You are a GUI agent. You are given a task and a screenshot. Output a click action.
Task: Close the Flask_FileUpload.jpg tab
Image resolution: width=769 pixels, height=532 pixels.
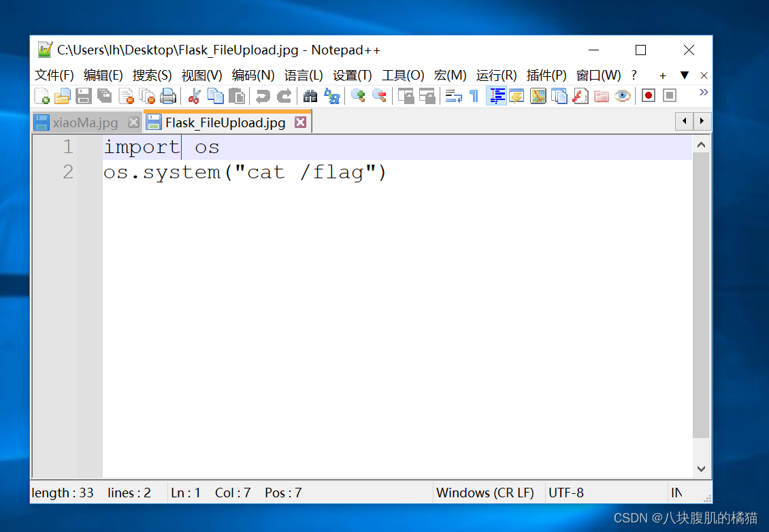(x=301, y=122)
